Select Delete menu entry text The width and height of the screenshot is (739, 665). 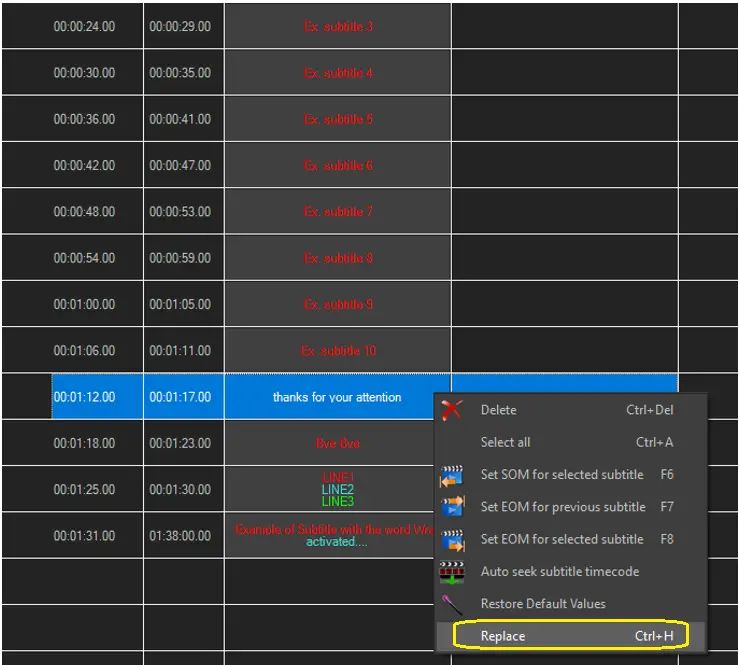[499, 410]
